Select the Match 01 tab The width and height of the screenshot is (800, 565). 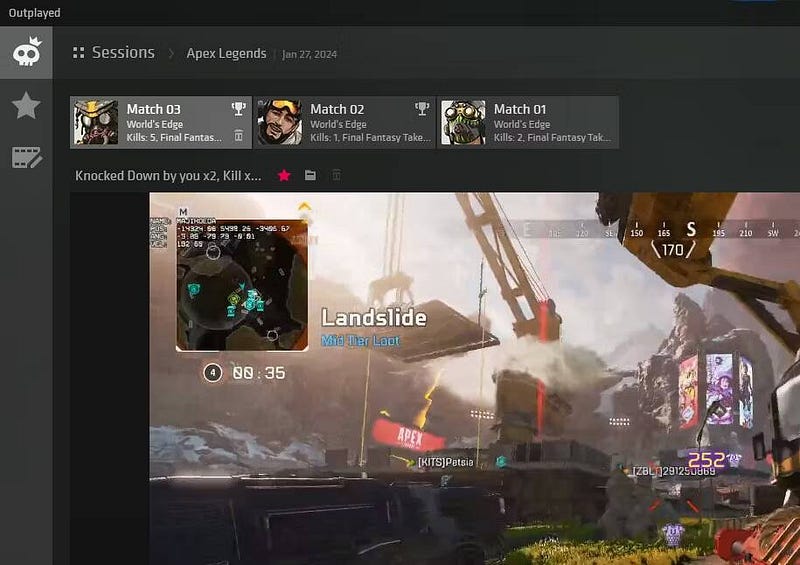point(528,122)
